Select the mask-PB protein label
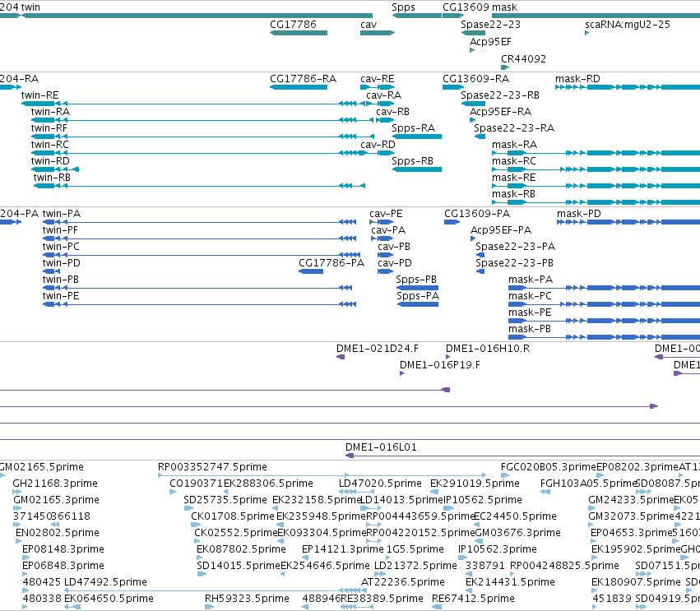This screenshot has height=611, width=700. pos(530,330)
